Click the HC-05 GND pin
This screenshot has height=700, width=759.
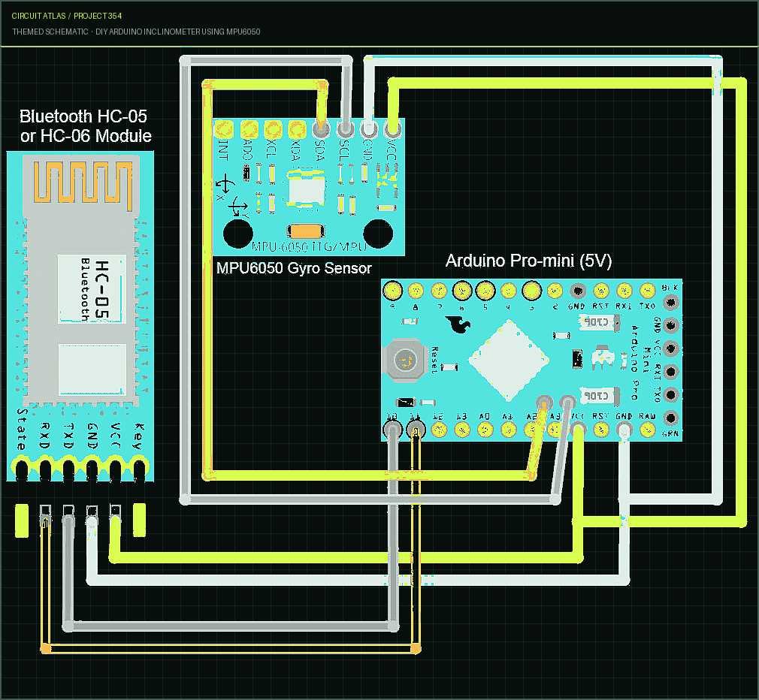pyautogui.click(x=92, y=469)
